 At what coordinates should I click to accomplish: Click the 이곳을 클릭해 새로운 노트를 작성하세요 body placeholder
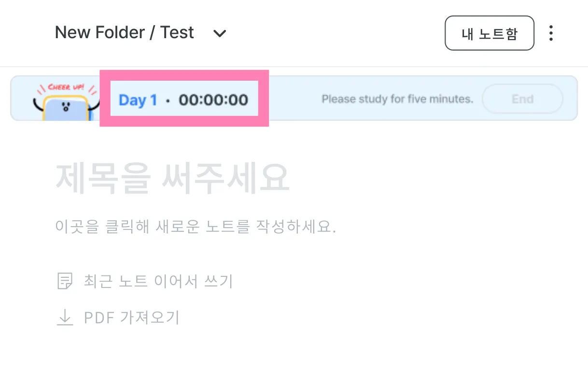pyautogui.click(x=196, y=226)
